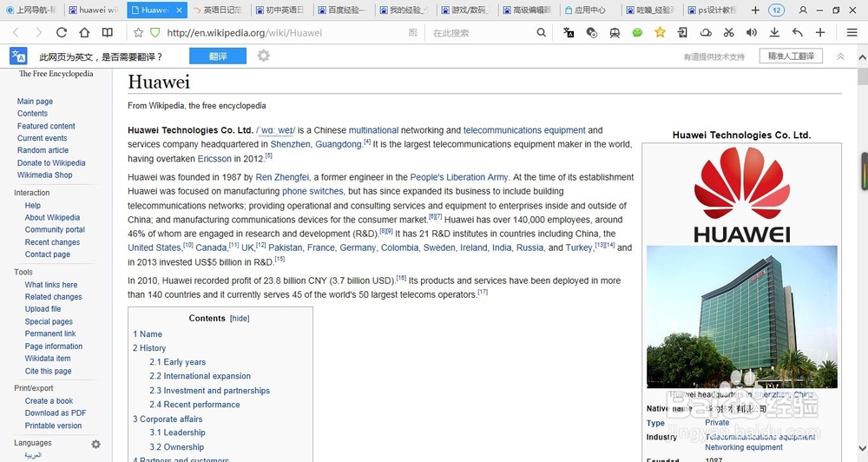Open the Donate to Wikipedia link
The image size is (868, 462).
(x=51, y=163)
